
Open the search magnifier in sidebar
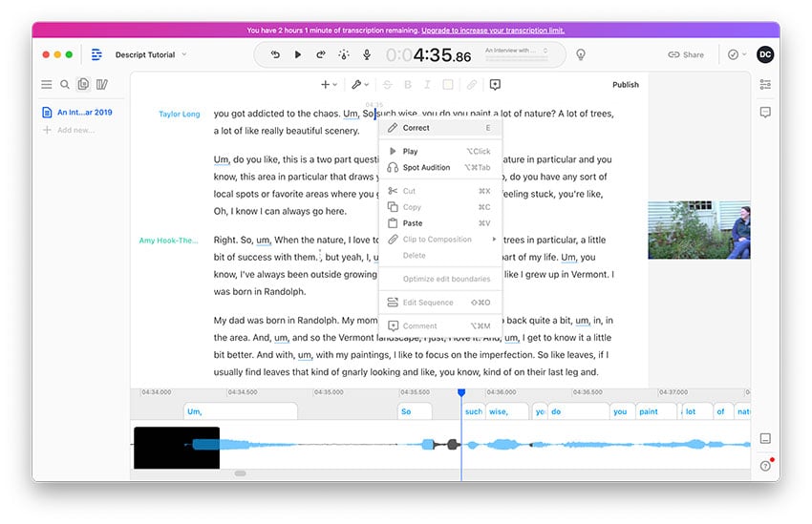pyautogui.click(x=65, y=84)
